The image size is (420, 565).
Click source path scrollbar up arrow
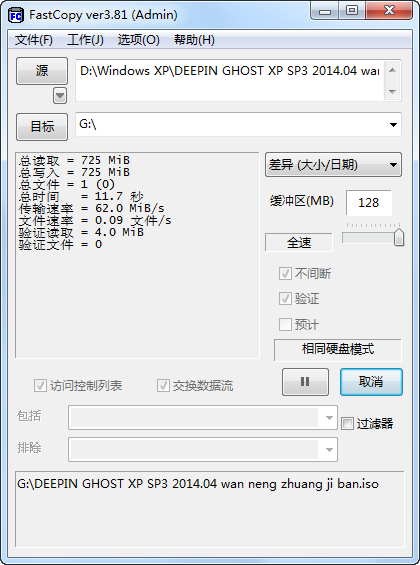[x=393, y=70]
